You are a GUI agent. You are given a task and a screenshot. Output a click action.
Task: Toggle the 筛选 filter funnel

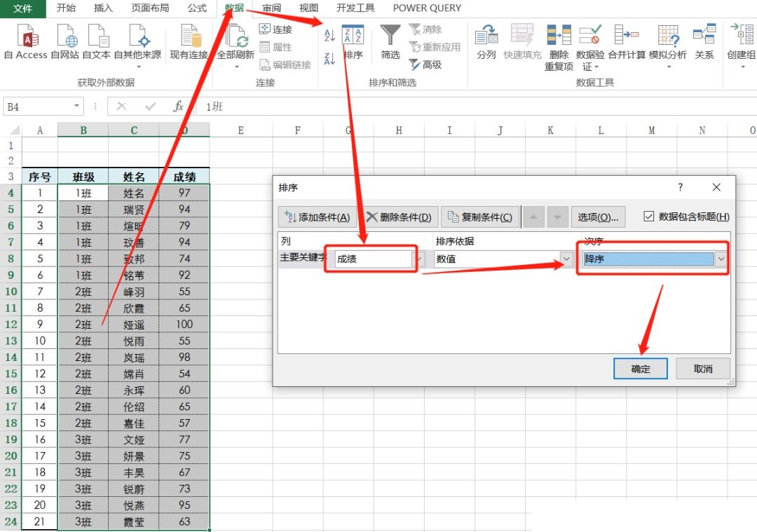(390, 42)
